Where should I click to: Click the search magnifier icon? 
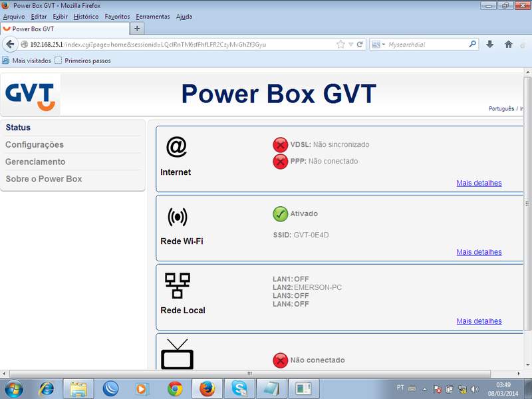tap(472, 44)
